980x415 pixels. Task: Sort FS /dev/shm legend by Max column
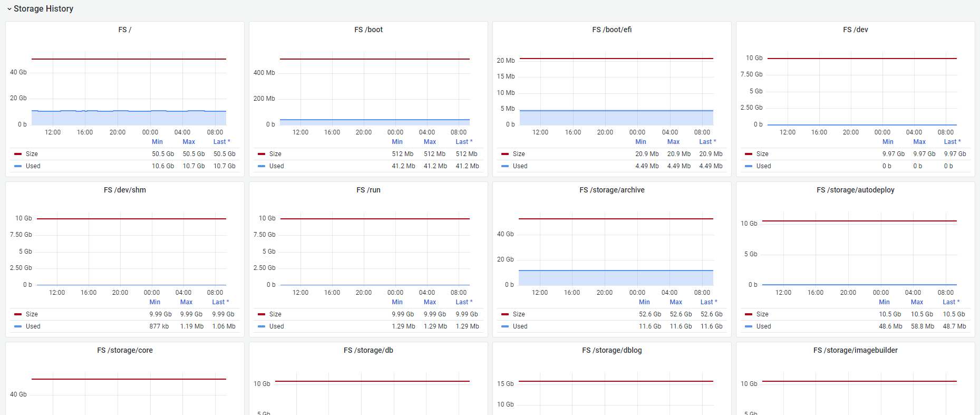(x=186, y=302)
